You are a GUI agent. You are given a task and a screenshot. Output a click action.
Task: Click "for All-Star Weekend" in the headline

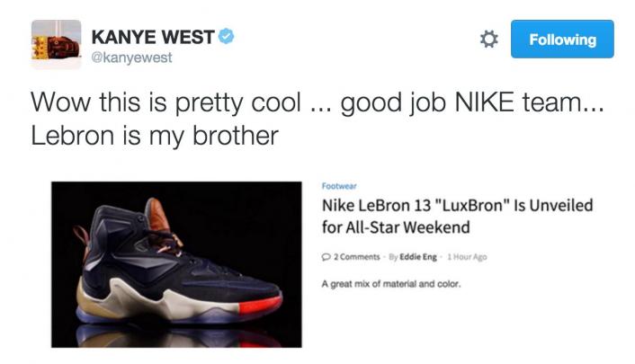[x=396, y=227]
